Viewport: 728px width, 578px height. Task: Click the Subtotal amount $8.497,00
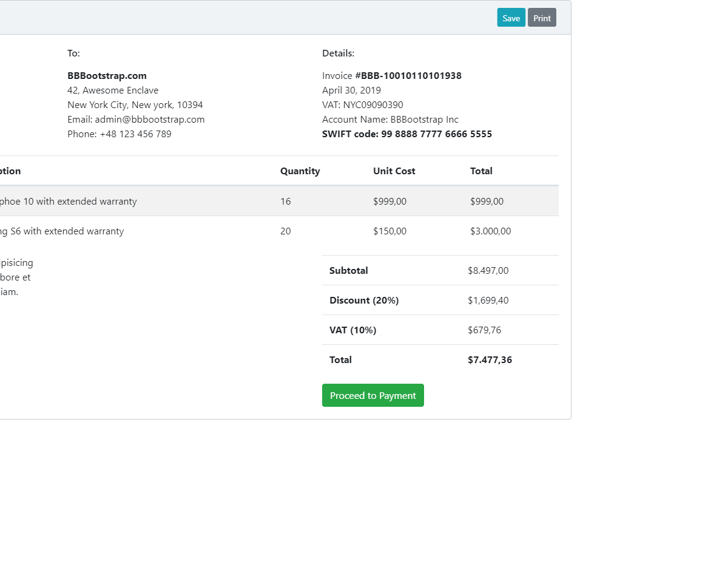point(488,271)
